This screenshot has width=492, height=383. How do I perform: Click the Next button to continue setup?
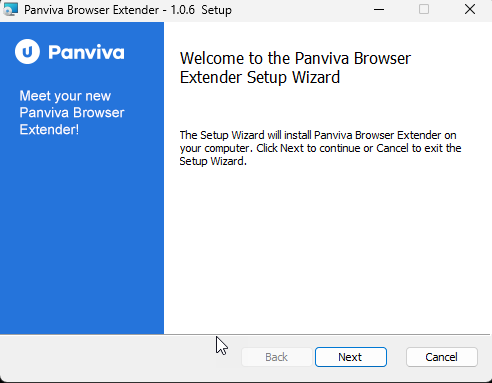pos(351,357)
